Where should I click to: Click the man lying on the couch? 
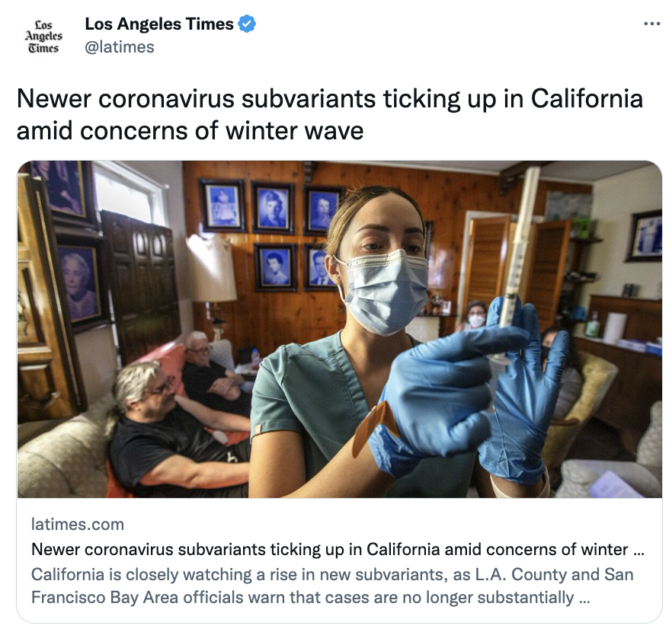[178, 428]
